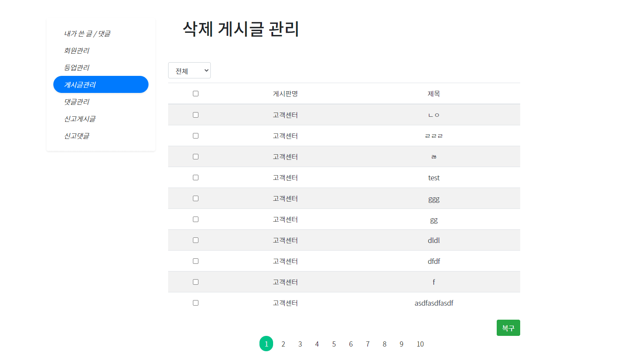
Task: Jump to page 10 in pagination
Action: pyautogui.click(x=420, y=344)
